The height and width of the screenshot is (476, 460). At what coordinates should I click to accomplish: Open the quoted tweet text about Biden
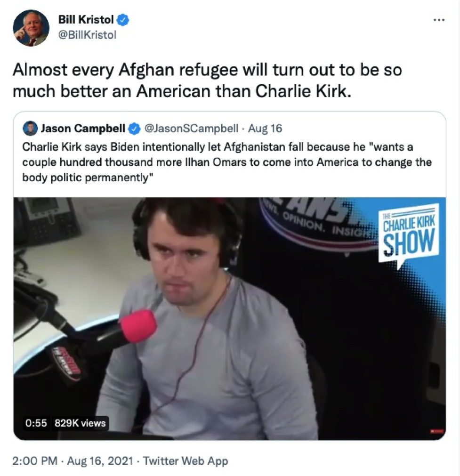tap(227, 162)
